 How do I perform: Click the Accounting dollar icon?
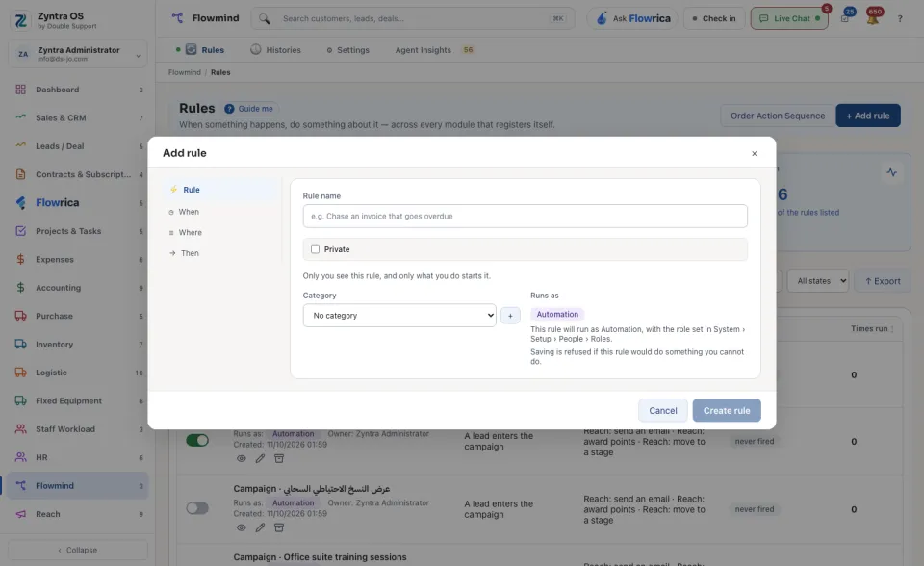[x=20, y=288]
